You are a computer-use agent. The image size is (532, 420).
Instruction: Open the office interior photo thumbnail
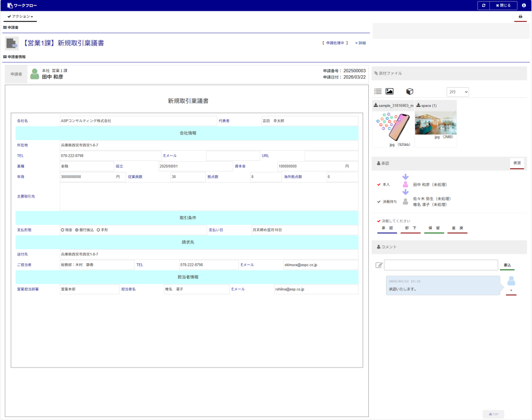[x=435, y=123]
